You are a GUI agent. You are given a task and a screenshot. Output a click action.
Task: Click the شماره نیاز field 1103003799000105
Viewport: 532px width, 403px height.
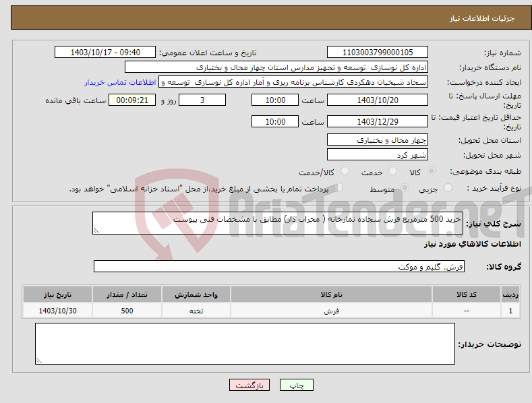tap(378, 53)
